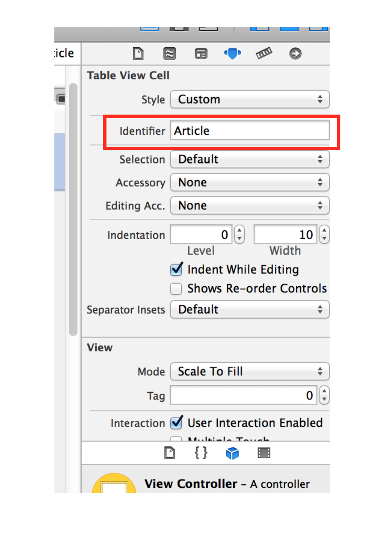The height and width of the screenshot is (536, 392).
Task: Open the Size inspector ruler icon
Action: pyautogui.click(x=264, y=54)
